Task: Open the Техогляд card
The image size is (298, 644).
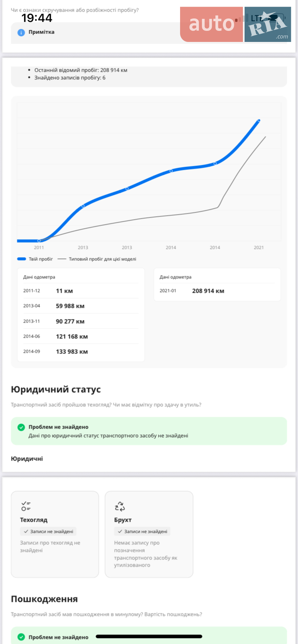Action: pyautogui.click(x=55, y=534)
